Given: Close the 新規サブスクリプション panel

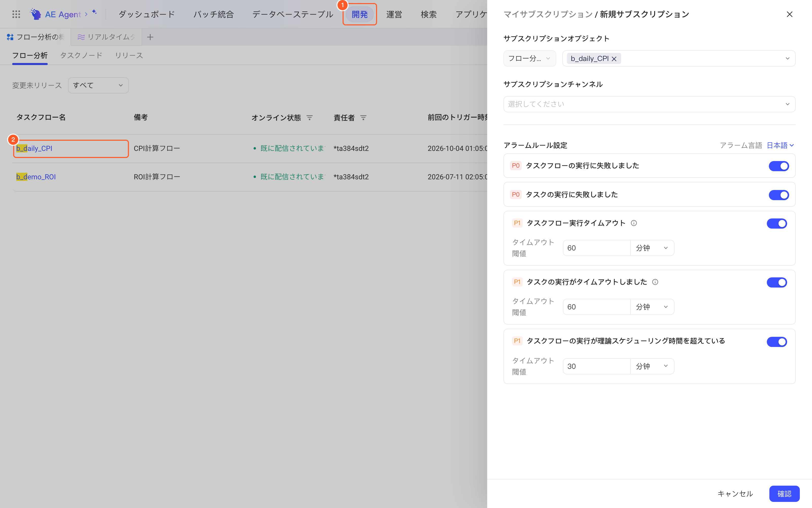Looking at the screenshot, I should (x=789, y=14).
